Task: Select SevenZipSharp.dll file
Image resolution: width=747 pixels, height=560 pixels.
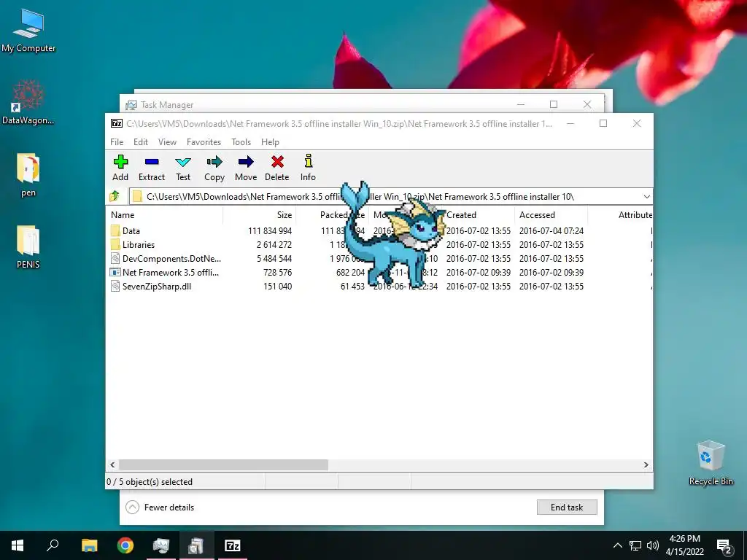Action: (x=379, y=286)
